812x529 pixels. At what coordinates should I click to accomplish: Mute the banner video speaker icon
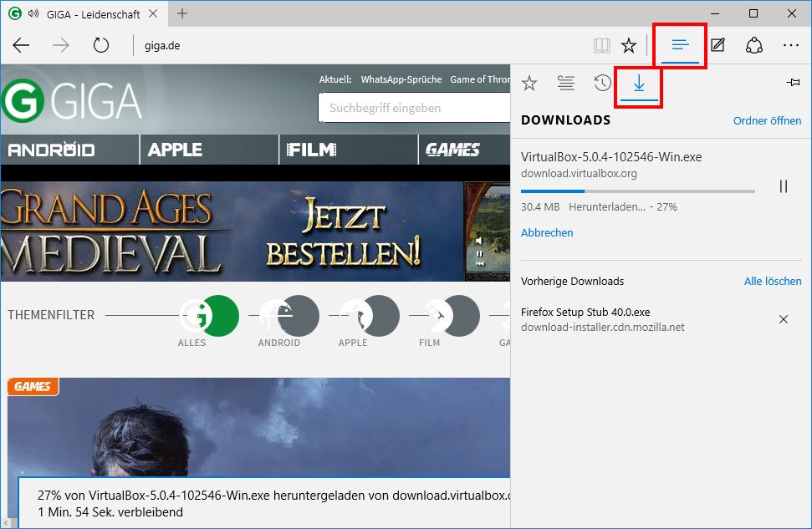(x=479, y=241)
